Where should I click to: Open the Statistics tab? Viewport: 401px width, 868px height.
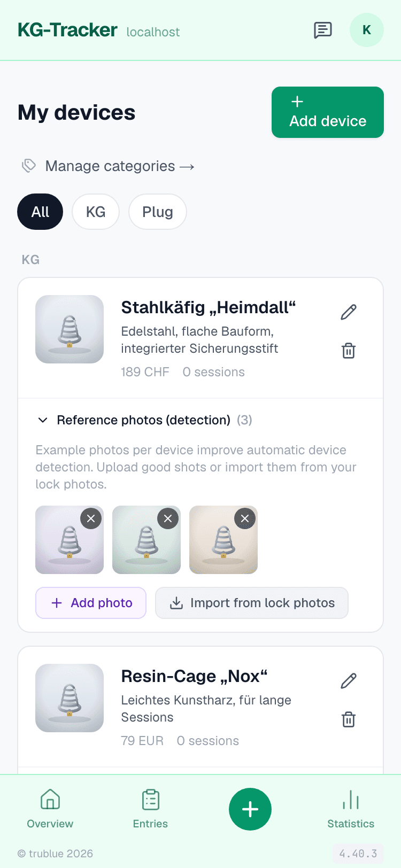351,809
